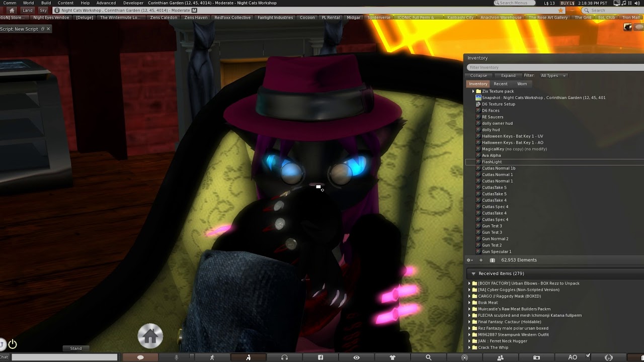This screenshot has width=644, height=362.
Task: Open the Cocoon favorites landmark
Action: [x=307, y=18]
